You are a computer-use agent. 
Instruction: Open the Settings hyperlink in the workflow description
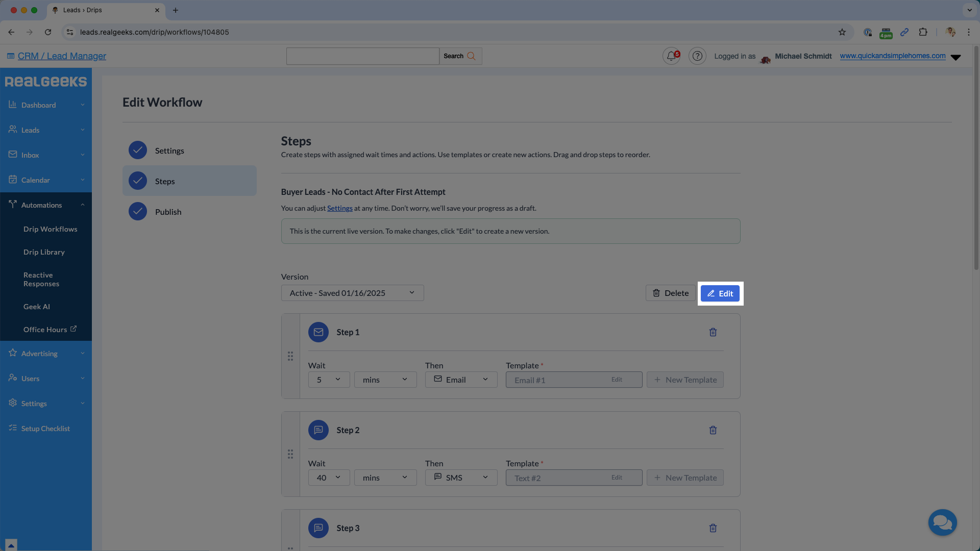coord(339,208)
